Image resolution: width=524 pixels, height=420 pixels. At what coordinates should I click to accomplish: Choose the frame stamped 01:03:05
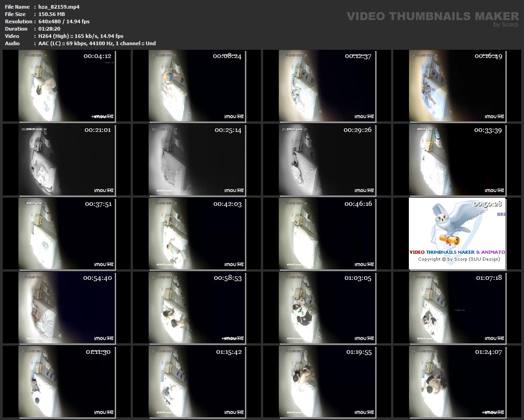click(327, 308)
